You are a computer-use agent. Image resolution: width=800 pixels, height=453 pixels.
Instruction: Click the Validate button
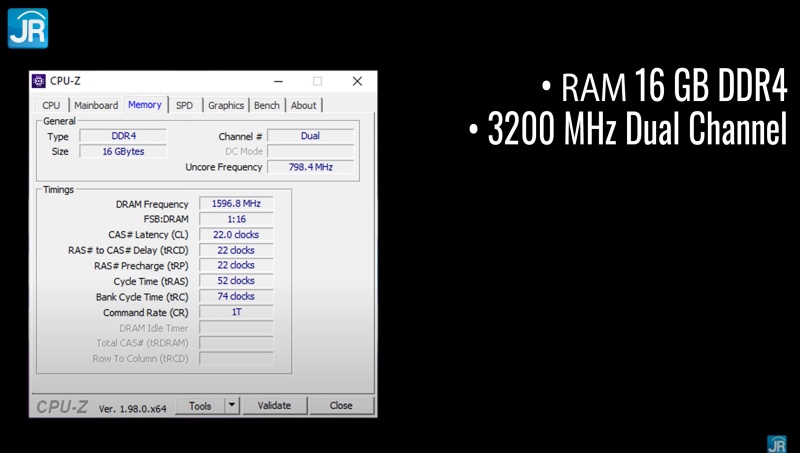click(x=274, y=406)
